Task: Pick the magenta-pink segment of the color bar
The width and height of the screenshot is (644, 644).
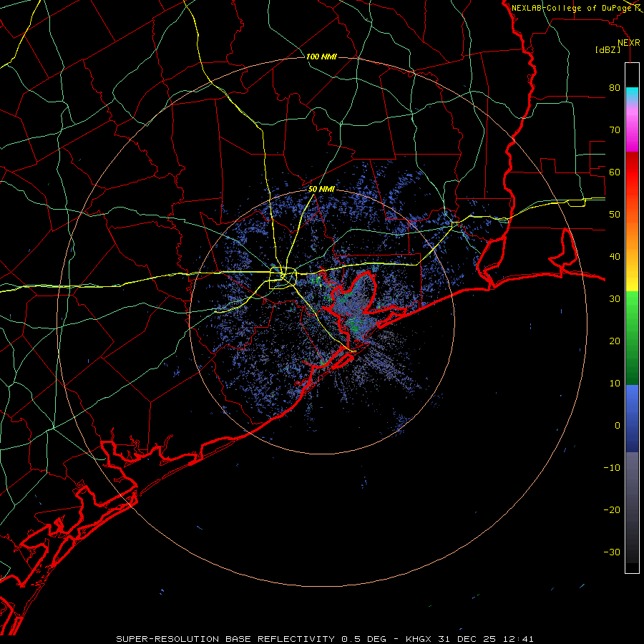Action: coord(632,131)
